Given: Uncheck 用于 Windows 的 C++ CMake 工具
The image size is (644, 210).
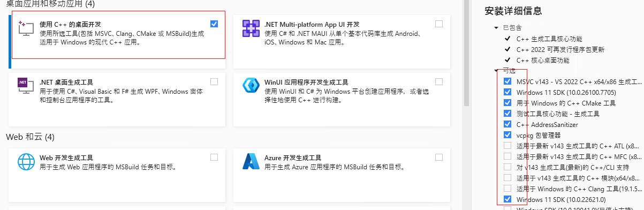Looking at the screenshot, I should 507,103.
